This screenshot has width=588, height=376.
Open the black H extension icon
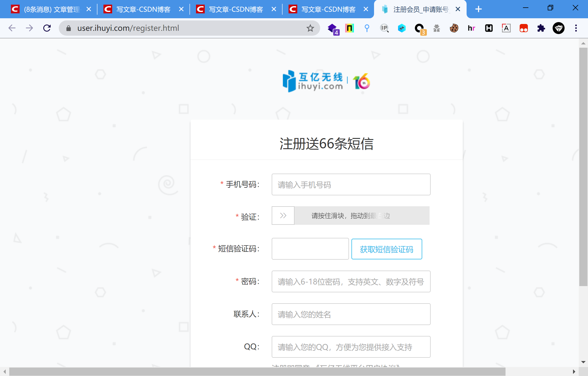point(489,28)
